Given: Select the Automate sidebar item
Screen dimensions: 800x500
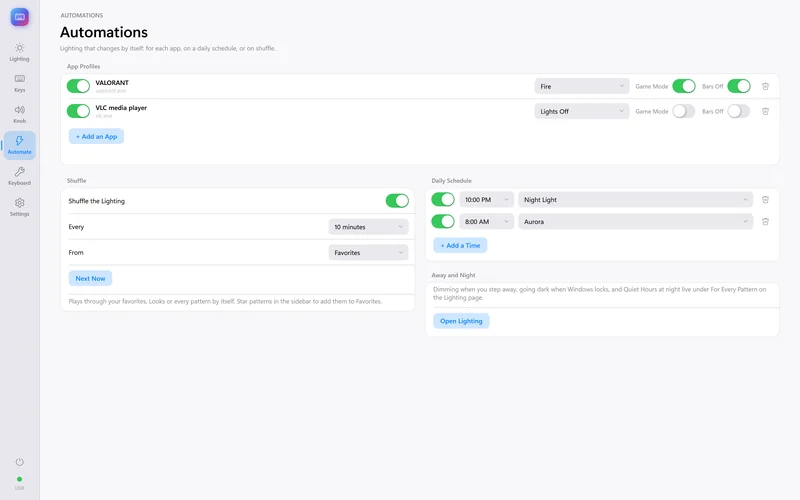Looking at the screenshot, I should coord(19,145).
